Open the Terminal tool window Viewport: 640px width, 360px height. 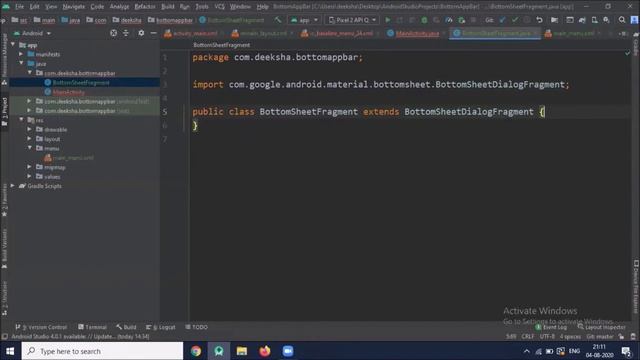tap(92, 327)
